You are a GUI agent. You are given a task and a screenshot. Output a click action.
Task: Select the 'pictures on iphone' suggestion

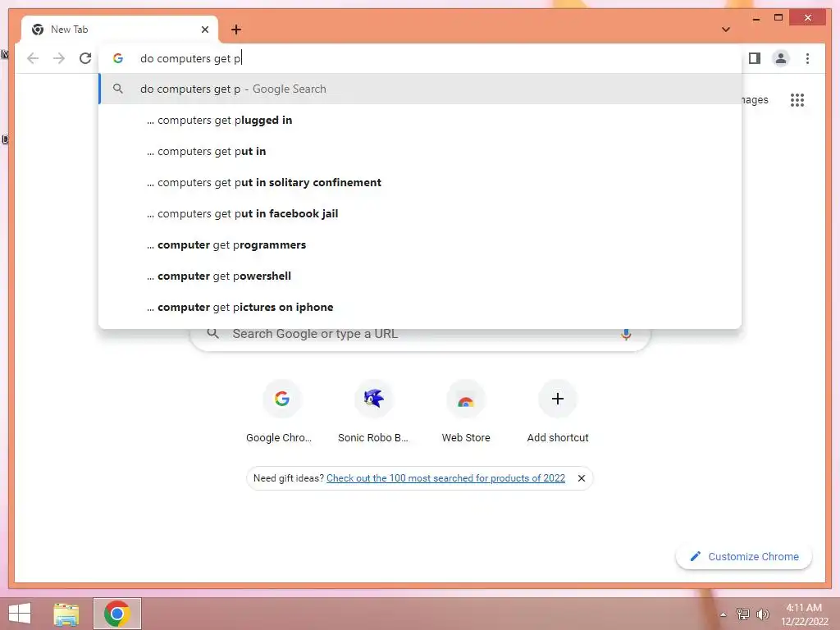[420, 307]
